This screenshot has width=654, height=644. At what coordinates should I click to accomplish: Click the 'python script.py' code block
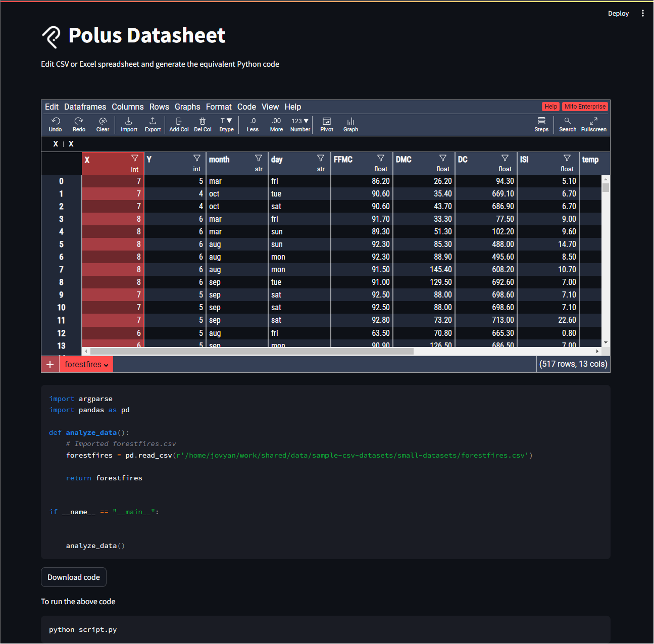326,629
